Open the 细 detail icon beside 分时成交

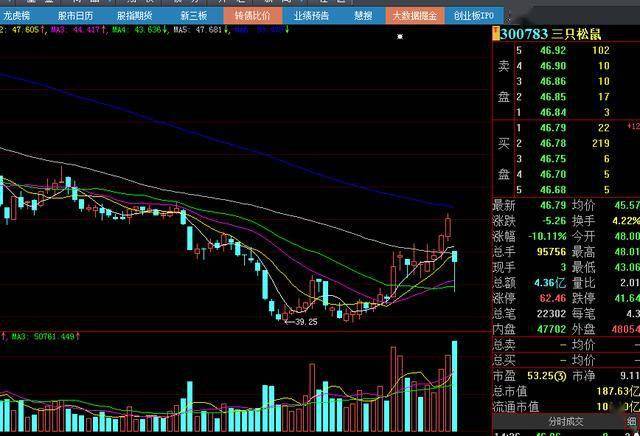tap(632, 421)
